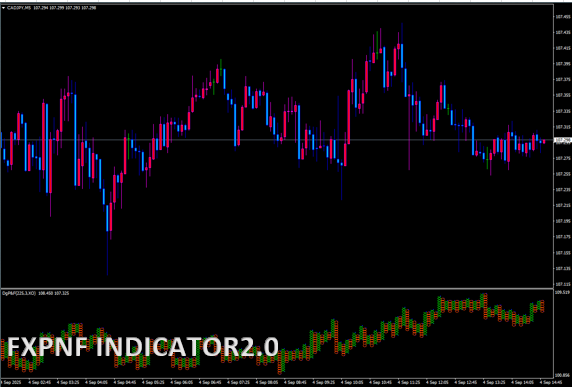Image resolution: width=572 pixels, height=387 pixels.
Task: Click the 107.115 price scale label
Action: (x=562, y=284)
